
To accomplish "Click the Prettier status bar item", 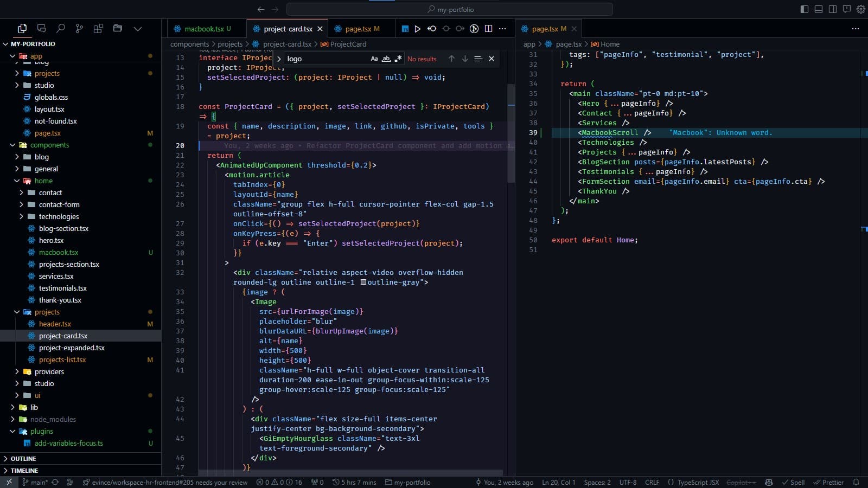I will (829, 482).
